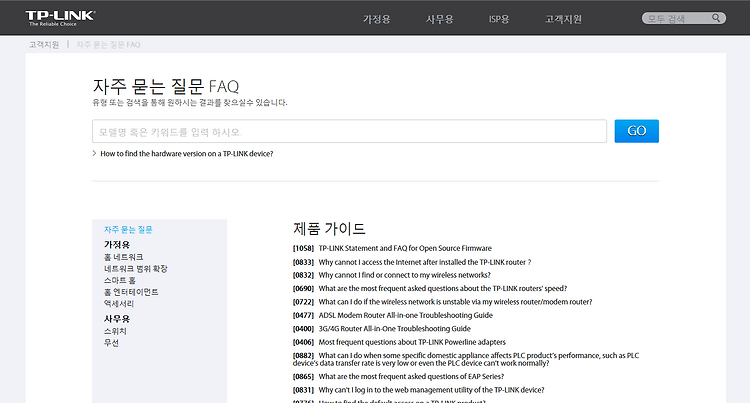The image size is (750, 403).
Task: Open the 사무용 navigation menu
Action: pos(440,19)
